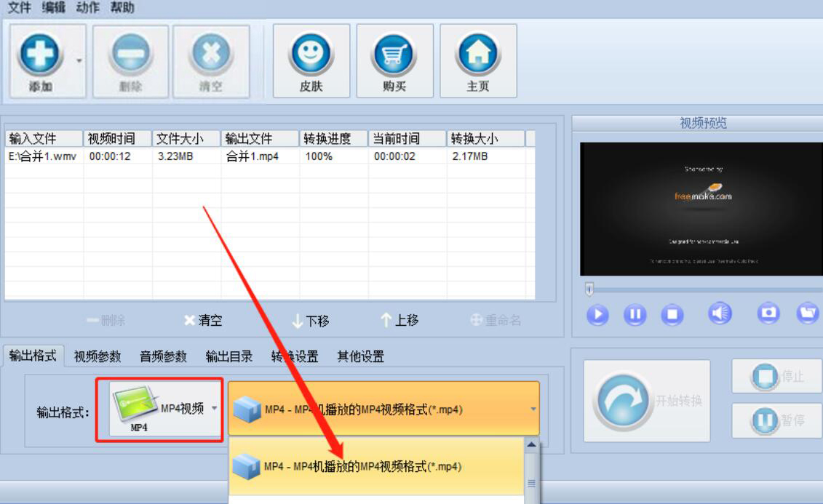Switch to the 音频参数 tab
The width and height of the screenshot is (823, 504).
click(x=163, y=356)
